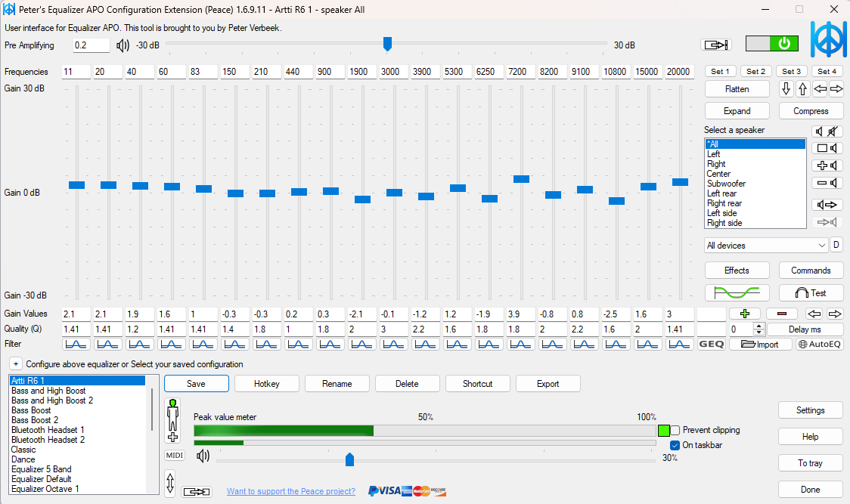The width and height of the screenshot is (850, 504).
Task: Click copy speaker arrow icon
Action: (x=827, y=205)
